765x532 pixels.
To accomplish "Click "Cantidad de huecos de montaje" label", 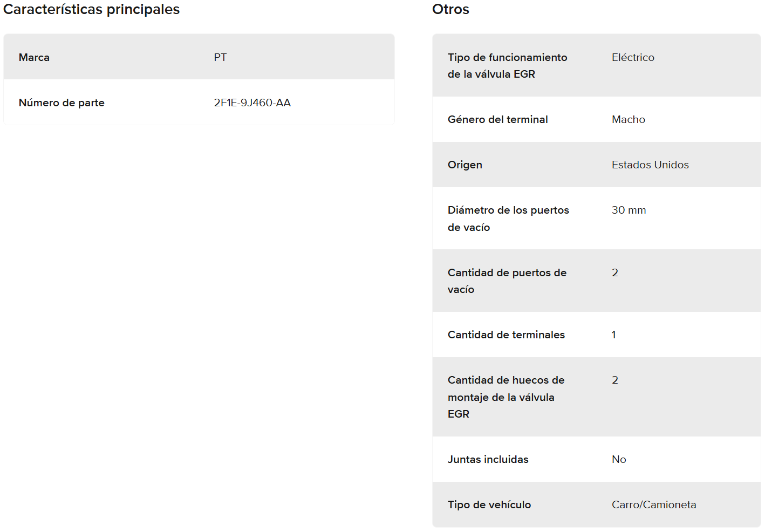I will pyautogui.click(x=506, y=397).
